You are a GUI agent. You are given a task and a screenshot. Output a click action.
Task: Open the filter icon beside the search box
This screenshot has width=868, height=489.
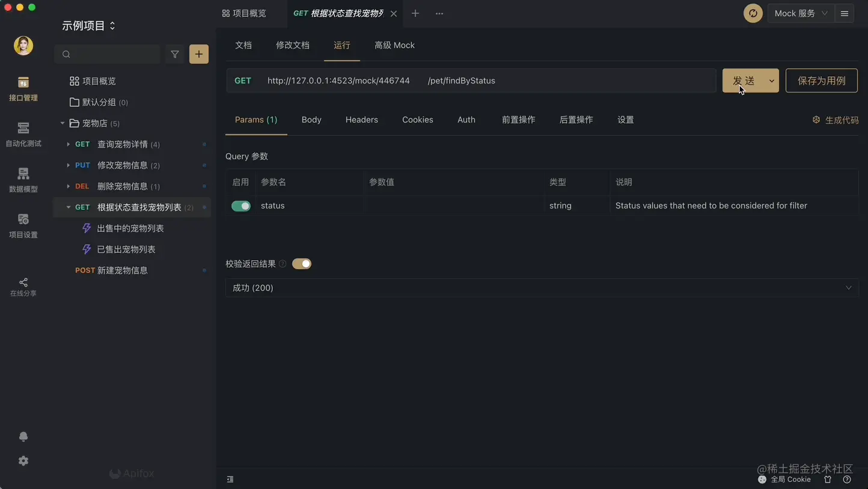click(x=174, y=54)
